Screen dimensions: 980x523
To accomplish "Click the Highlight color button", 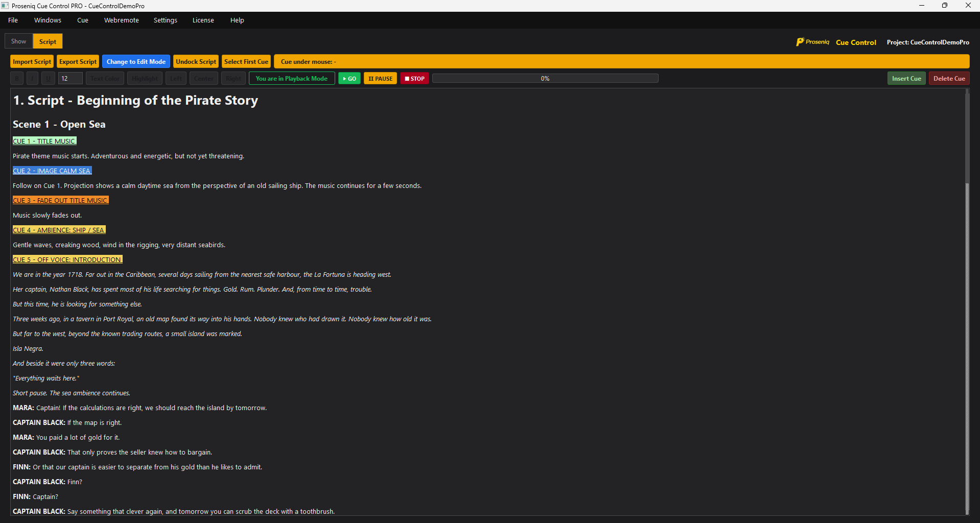I will tap(145, 78).
